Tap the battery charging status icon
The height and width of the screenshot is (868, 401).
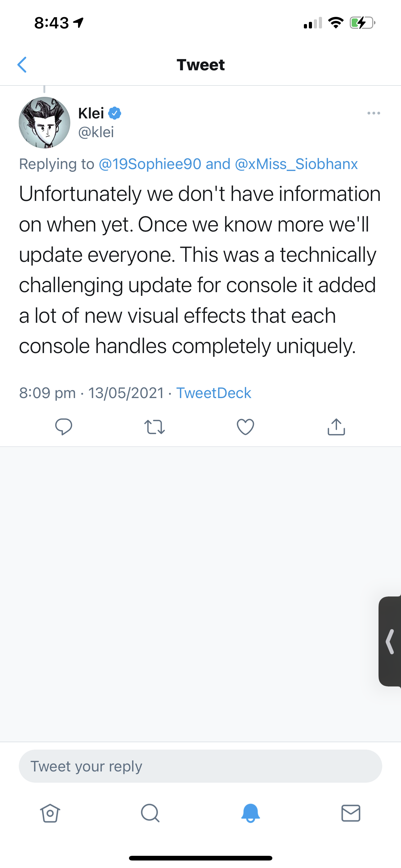click(x=362, y=23)
